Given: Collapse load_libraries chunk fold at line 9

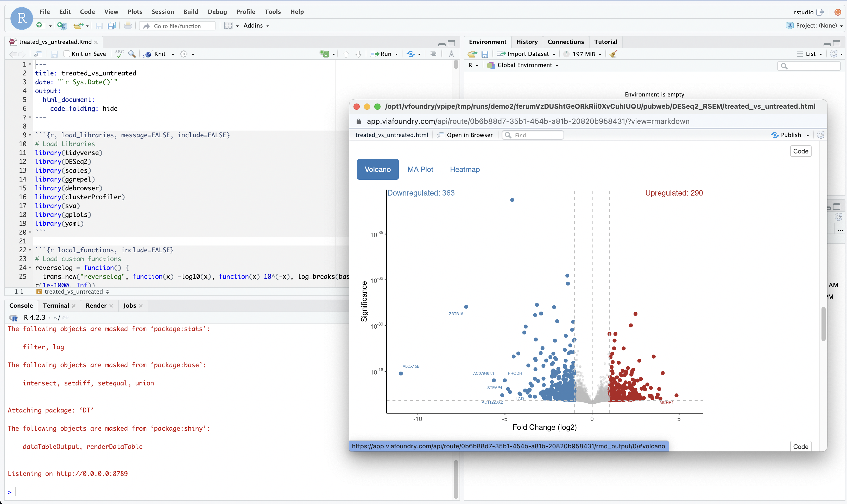Looking at the screenshot, I should pos(30,135).
